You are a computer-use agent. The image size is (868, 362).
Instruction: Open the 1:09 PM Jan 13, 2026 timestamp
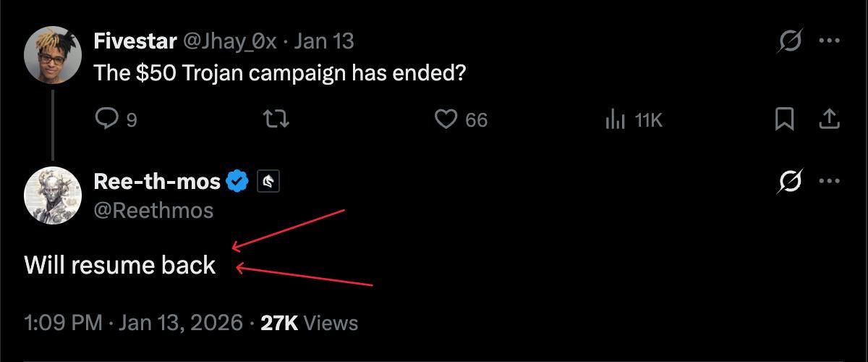[133, 322]
